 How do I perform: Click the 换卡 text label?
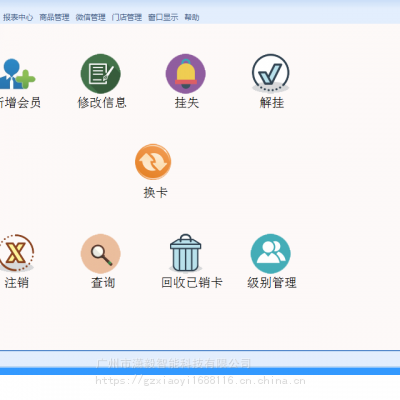pos(156,193)
